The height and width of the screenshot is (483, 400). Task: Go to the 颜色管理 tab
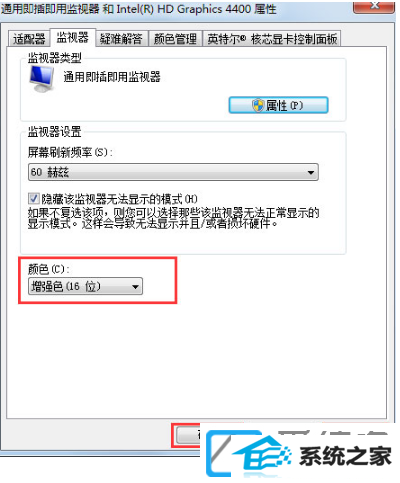coord(175,39)
